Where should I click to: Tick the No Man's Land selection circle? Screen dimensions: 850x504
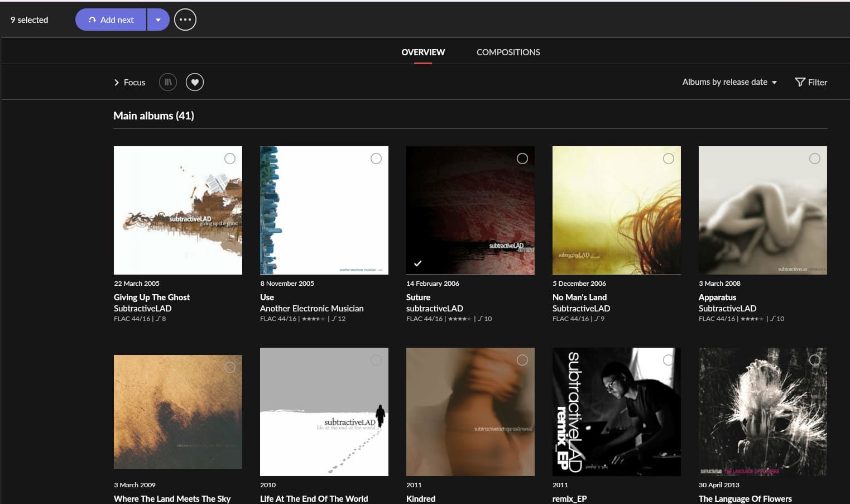[668, 159]
